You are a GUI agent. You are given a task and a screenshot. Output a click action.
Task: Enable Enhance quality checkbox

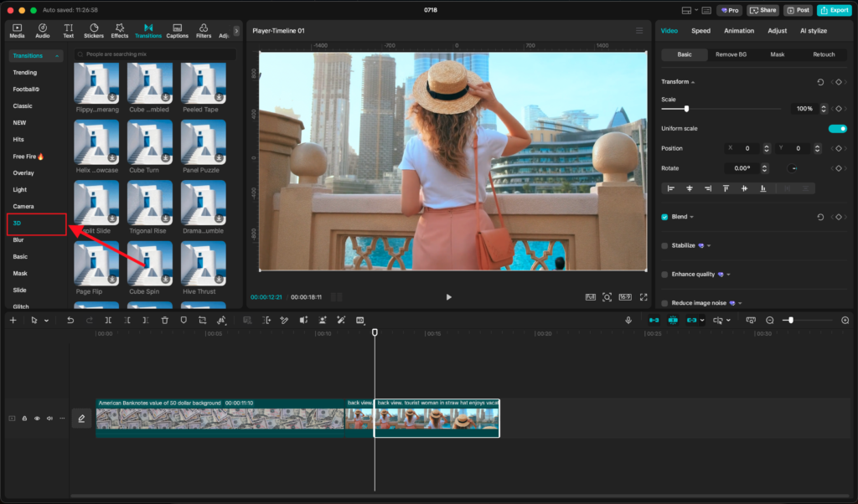point(664,275)
